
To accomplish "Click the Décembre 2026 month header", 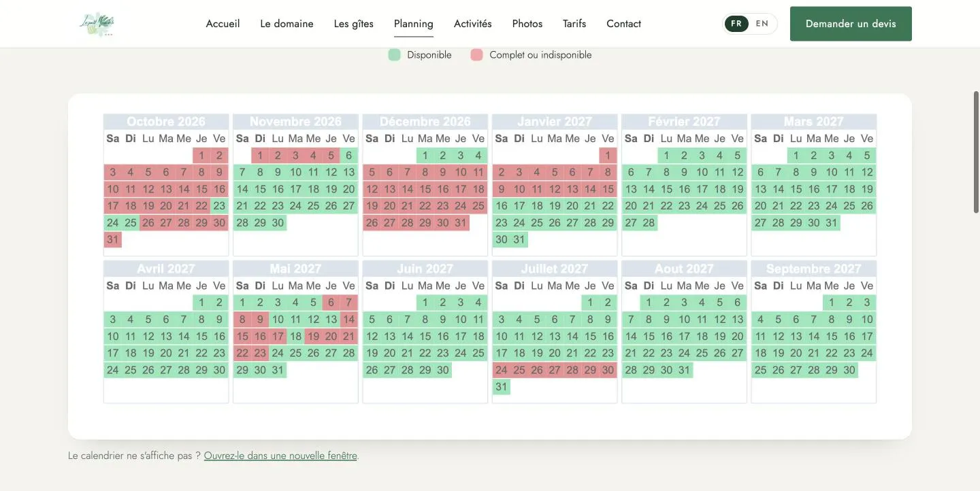I will (425, 122).
